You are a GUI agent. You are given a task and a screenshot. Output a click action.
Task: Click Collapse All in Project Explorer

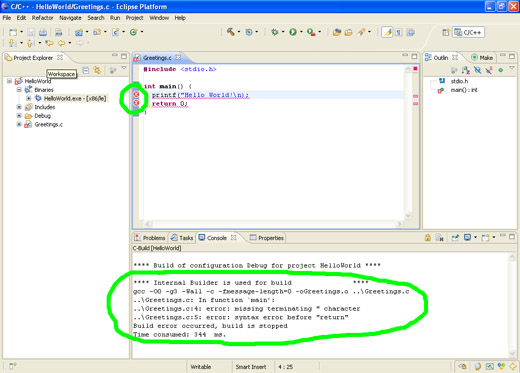(86, 70)
